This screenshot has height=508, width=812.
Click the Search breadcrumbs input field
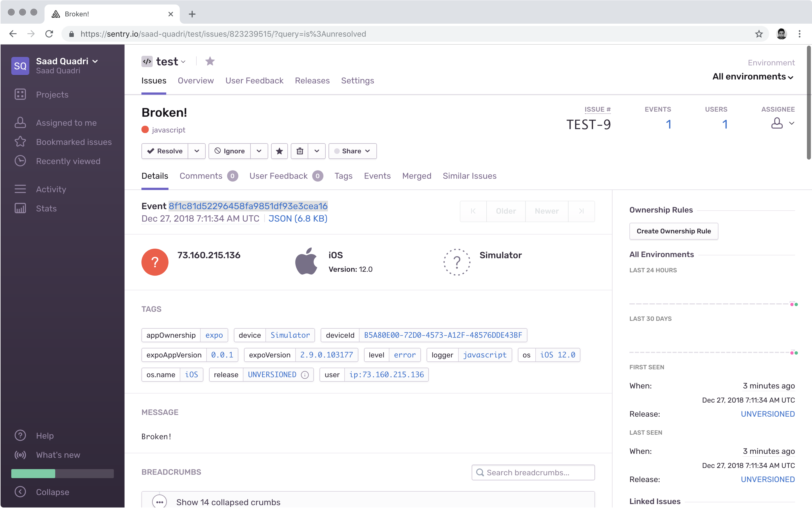coord(533,472)
